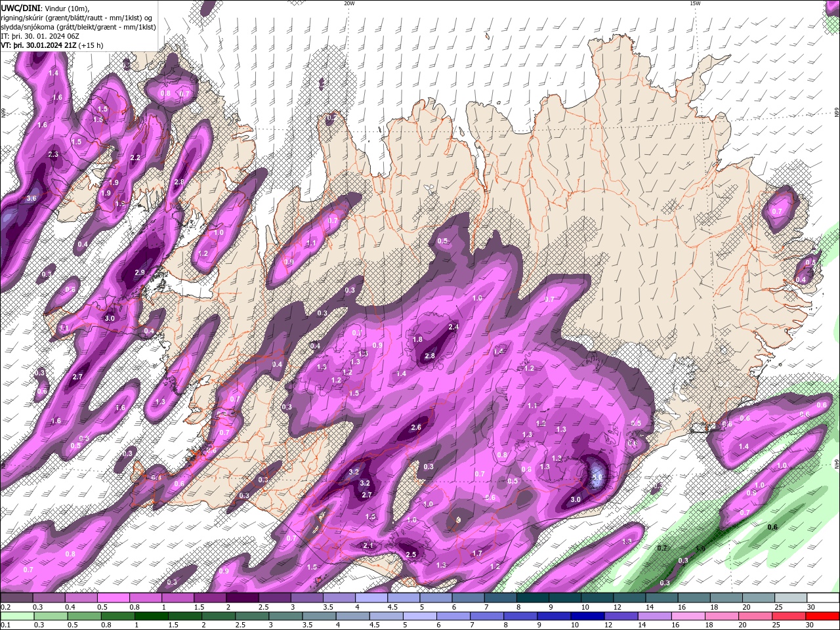Click the dark purple 2 swatch in snow scale
This screenshot has width=840, height=630.
[242, 598]
